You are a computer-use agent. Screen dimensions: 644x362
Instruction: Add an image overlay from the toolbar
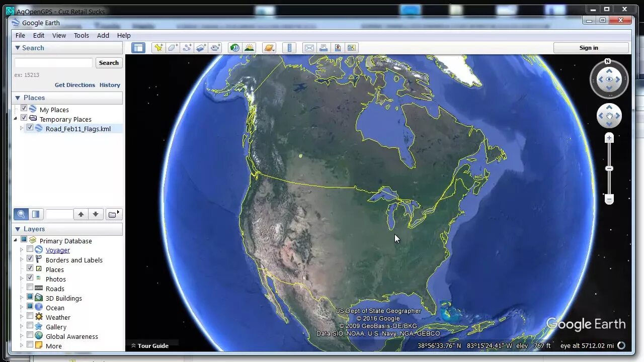tap(201, 48)
